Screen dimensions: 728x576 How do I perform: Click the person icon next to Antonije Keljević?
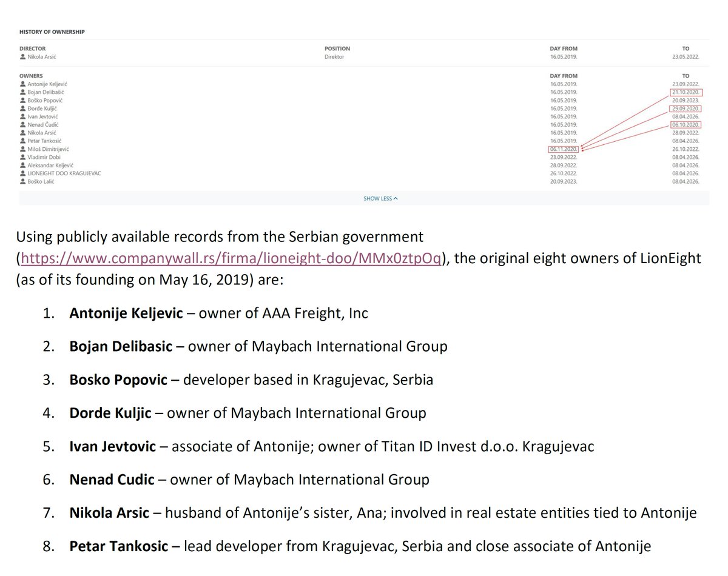[23, 84]
